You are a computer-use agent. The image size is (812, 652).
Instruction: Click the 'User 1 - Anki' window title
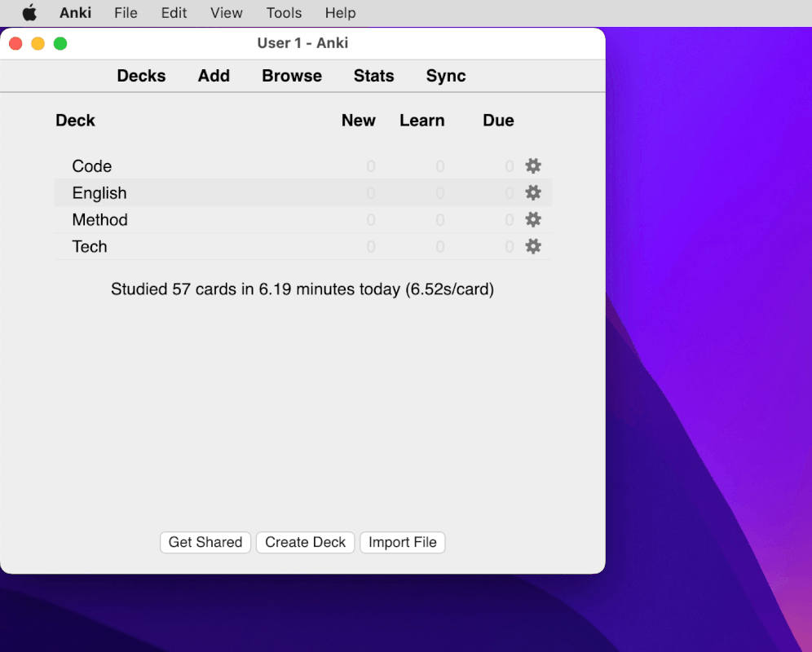coord(302,43)
